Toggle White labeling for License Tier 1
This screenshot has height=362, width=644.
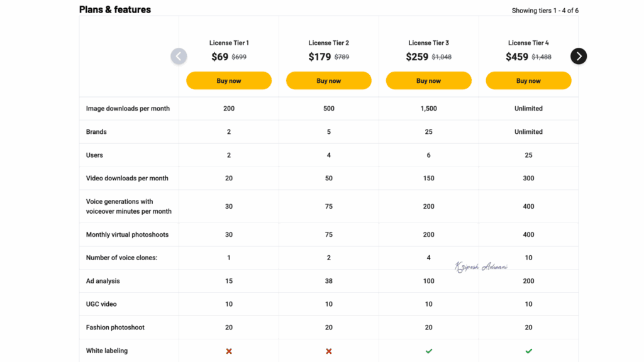click(x=228, y=351)
